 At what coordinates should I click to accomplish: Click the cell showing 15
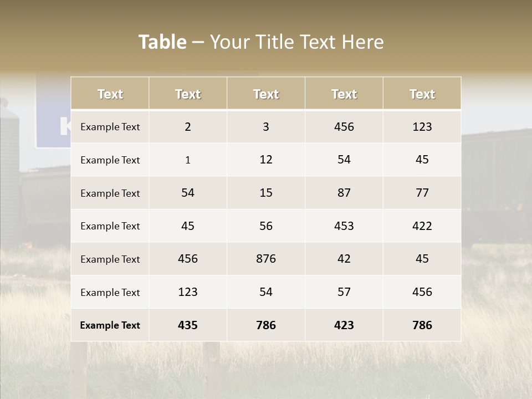click(x=266, y=193)
